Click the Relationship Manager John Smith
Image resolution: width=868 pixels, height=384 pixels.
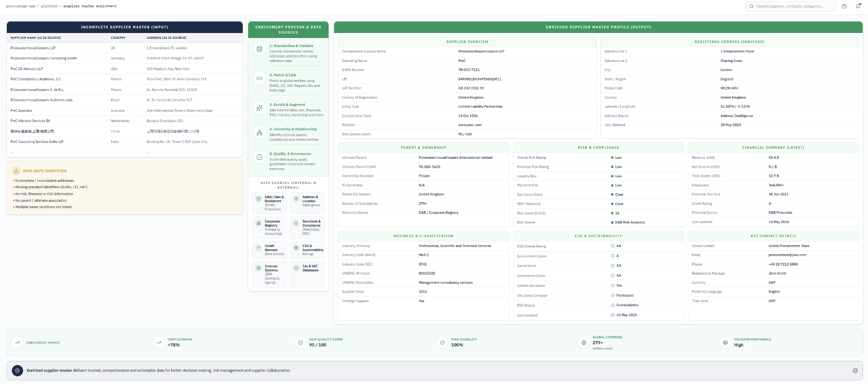click(778, 273)
